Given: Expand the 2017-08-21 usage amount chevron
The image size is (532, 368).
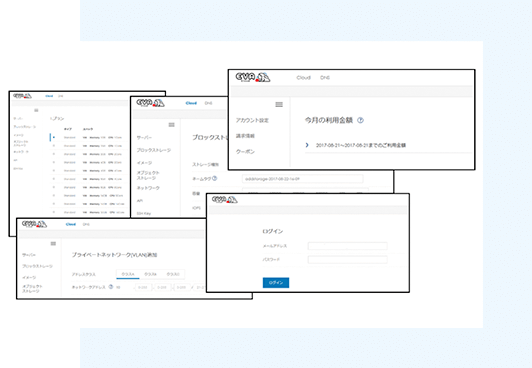Looking at the screenshot, I should click(307, 145).
